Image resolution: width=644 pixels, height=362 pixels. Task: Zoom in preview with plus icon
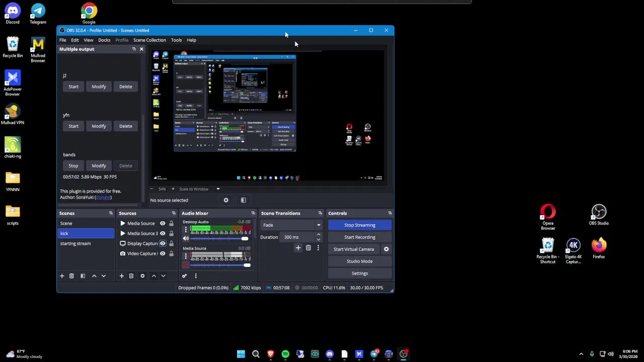(173, 189)
